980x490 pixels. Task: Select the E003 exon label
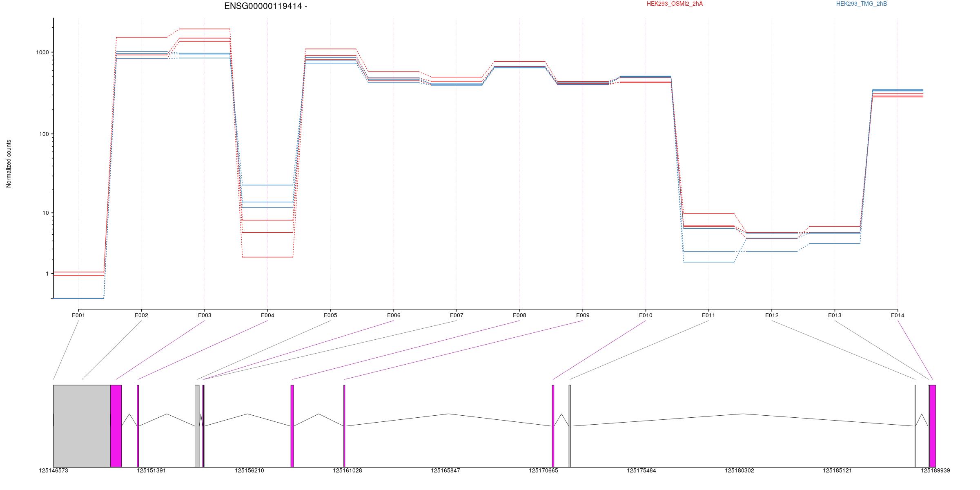205,315
